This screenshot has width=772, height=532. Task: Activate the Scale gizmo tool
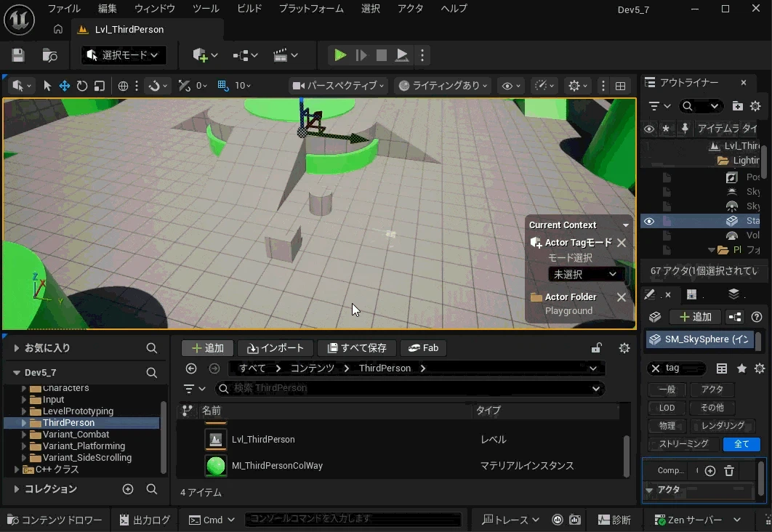(x=100, y=86)
